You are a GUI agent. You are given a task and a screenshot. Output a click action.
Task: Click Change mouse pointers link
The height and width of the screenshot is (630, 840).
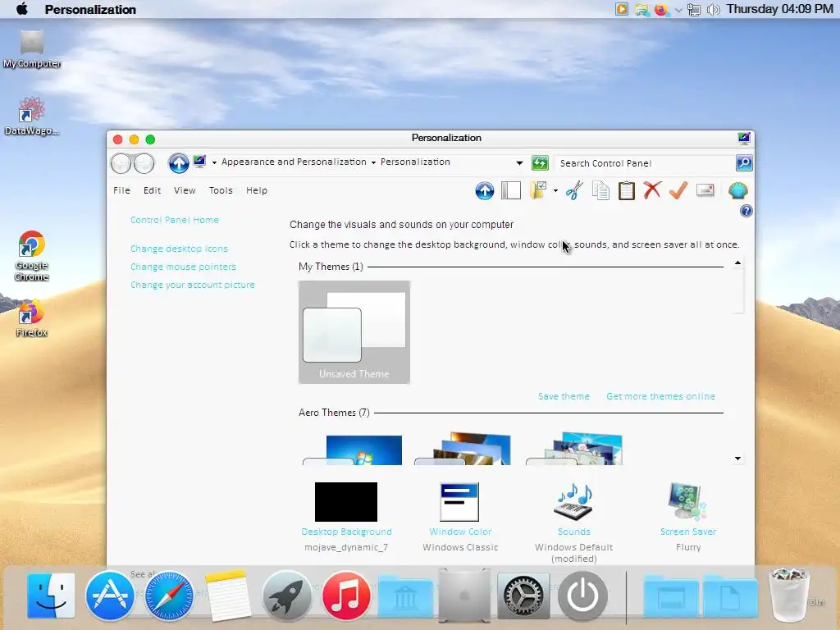pos(183,267)
